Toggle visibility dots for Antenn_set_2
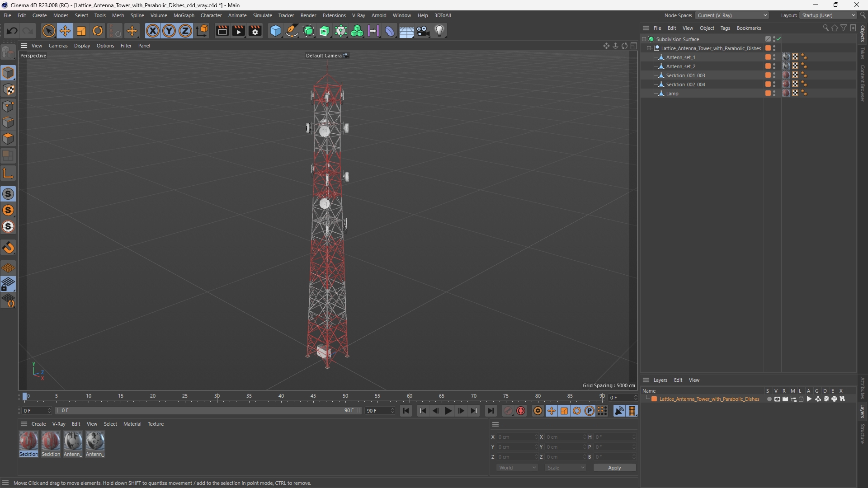 774,66
